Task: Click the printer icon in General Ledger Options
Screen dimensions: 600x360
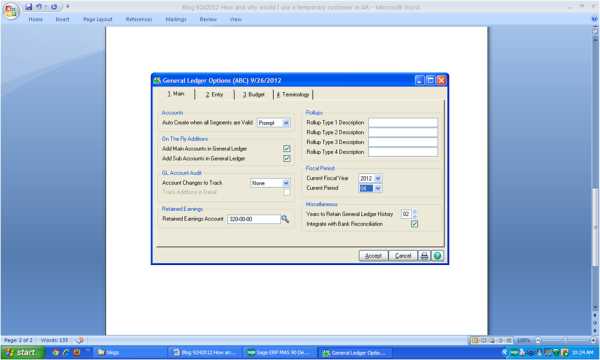Action: click(424, 256)
